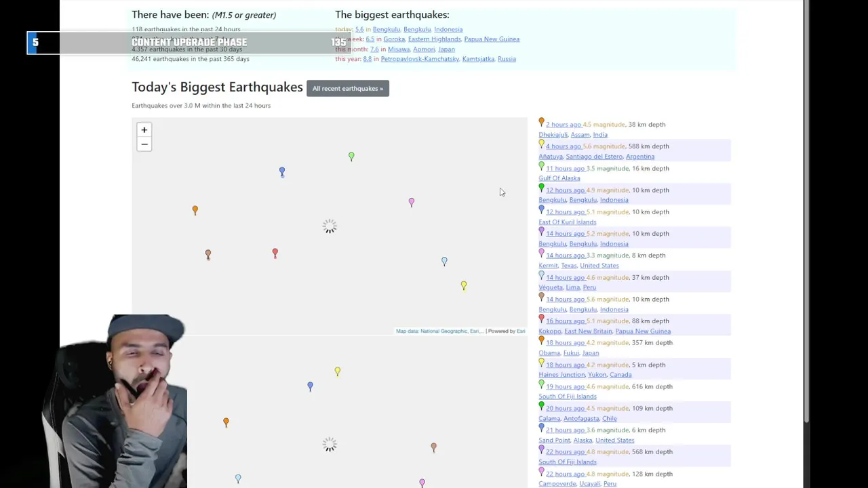Follow the Santiago del Estero link
868x488 pixels.
click(x=594, y=157)
